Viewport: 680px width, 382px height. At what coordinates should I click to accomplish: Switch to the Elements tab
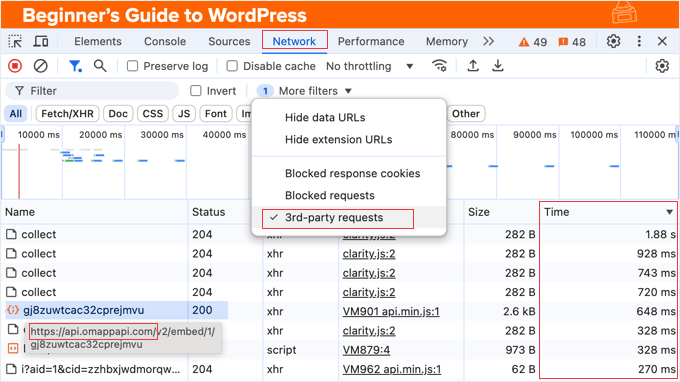98,42
